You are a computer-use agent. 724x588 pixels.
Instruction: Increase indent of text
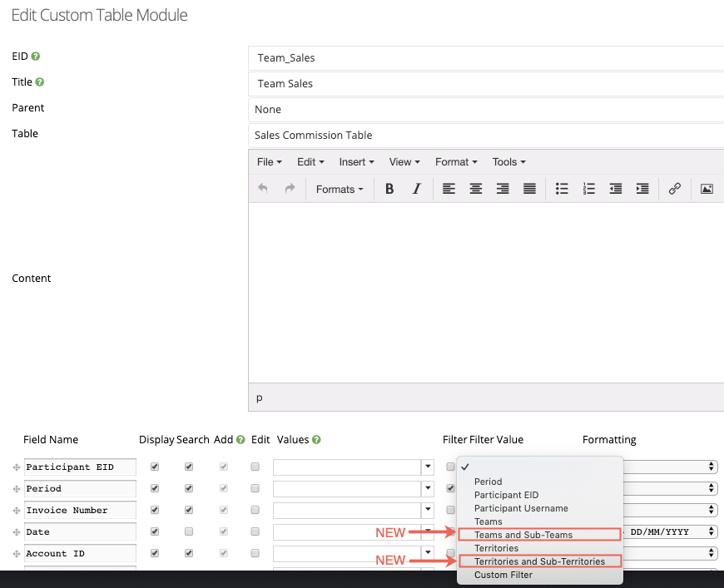(x=642, y=189)
